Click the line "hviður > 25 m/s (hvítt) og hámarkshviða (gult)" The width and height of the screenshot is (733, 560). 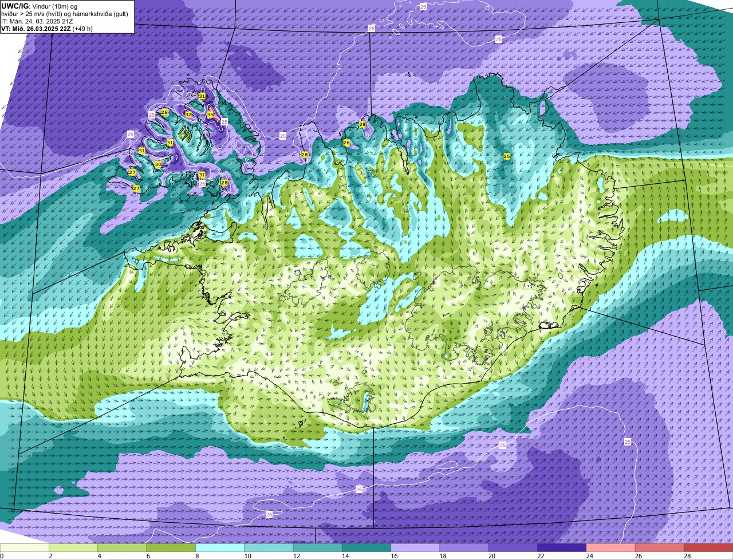pos(65,14)
